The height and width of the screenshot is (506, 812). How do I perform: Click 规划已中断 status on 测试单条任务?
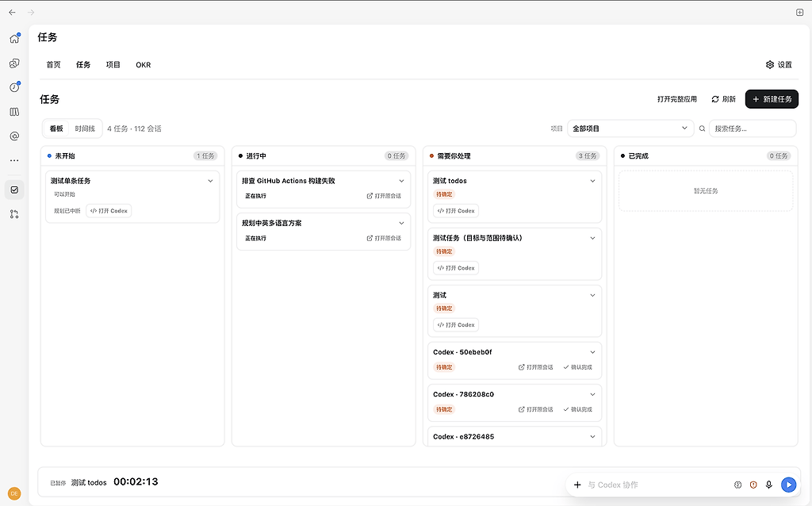point(67,211)
